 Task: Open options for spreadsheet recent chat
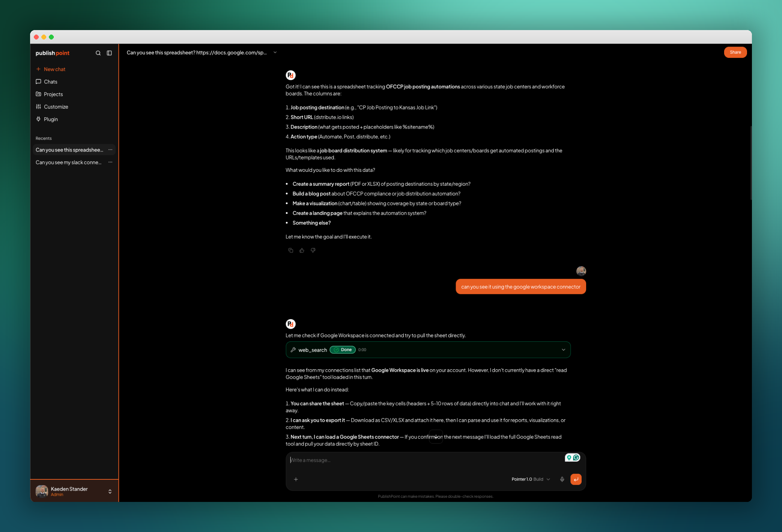tap(110, 150)
